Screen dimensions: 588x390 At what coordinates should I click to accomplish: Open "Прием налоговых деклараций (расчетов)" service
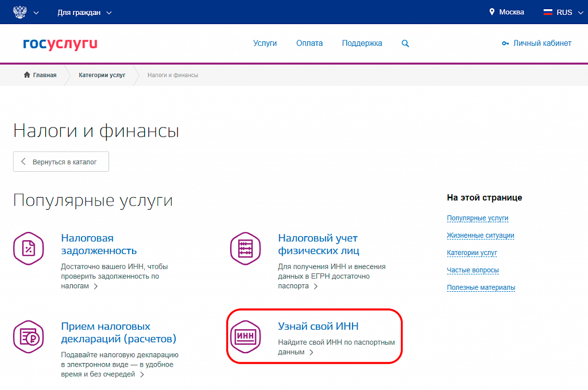118,332
